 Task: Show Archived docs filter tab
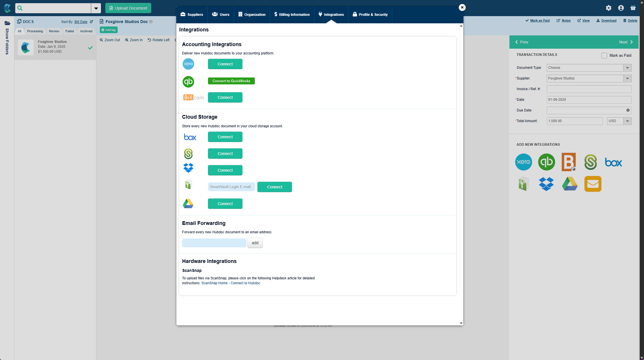click(x=86, y=31)
